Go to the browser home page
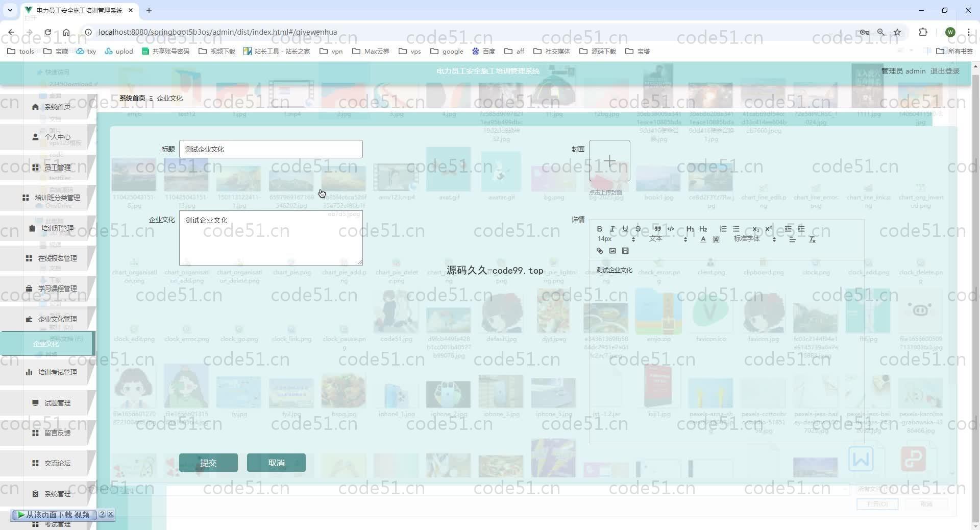The image size is (980, 530). [66, 32]
